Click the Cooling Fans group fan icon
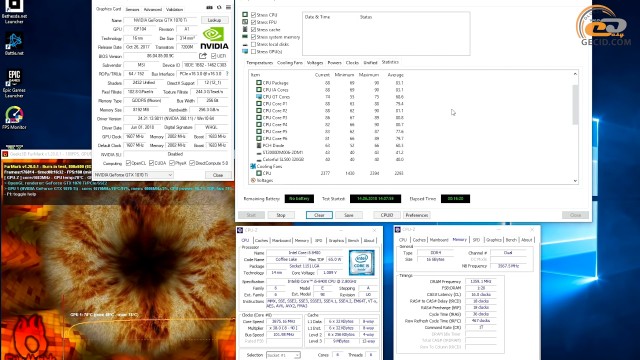The width and height of the screenshot is (640, 360). click(x=253, y=166)
